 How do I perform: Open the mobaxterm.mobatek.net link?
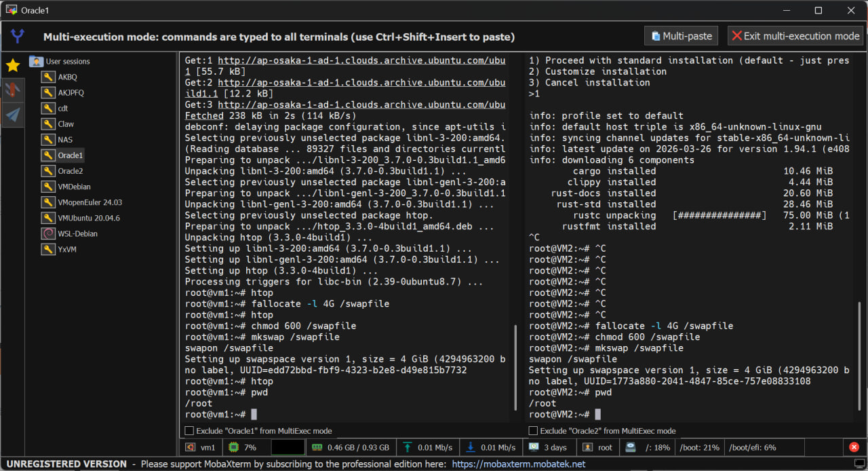pyautogui.click(x=518, y=464)
